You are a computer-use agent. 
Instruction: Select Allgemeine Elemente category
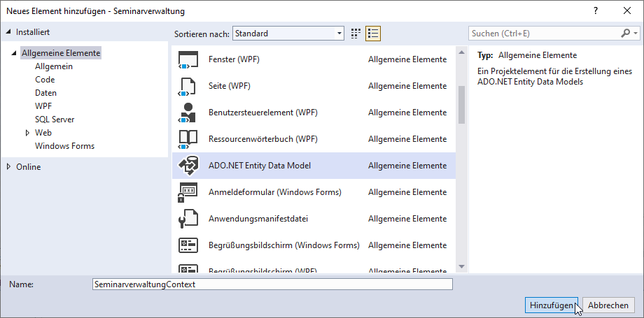pyautogui.click(x=61, y=53)
